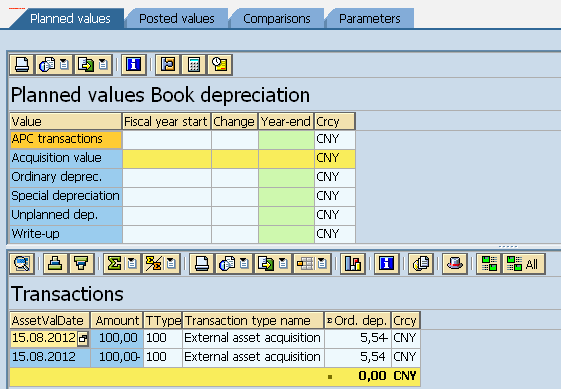
Task: Switch to the Planned values tab
Action: click(70, 19)
